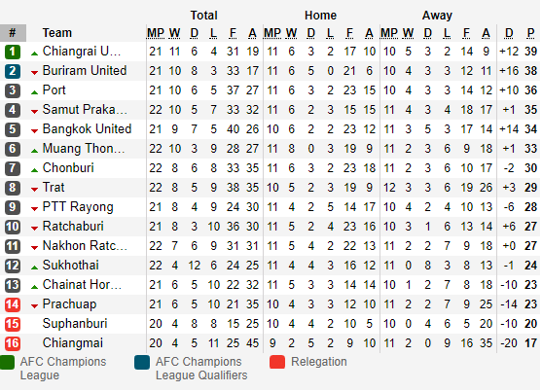Click green up arrow beside Sukhothai
This screenshot has width=542, height=392.
coord(34,267)
